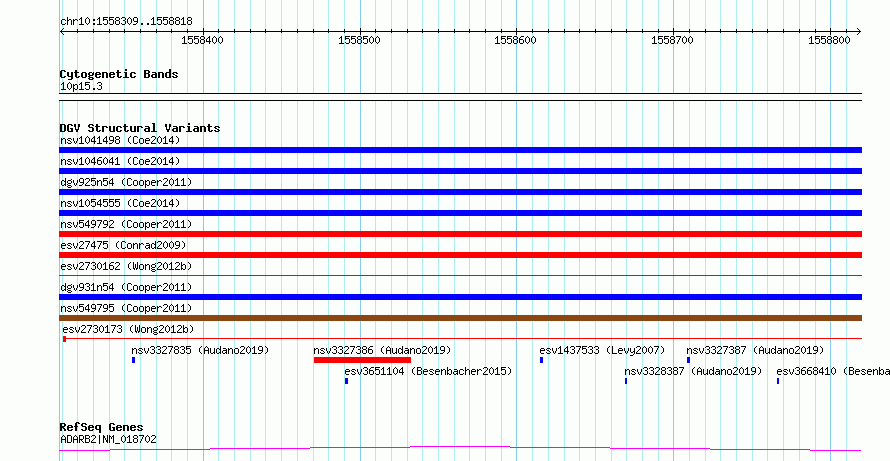This screenshot has height=461, width=890.
Task: Open the DGV Structural Variants track title
Action: (x=140, y=128)
